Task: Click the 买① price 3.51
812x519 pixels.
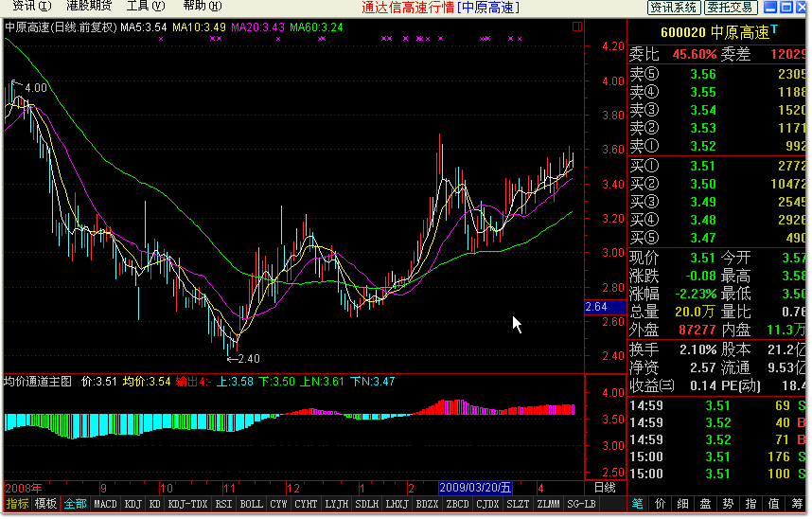Action: coord(703,167)
